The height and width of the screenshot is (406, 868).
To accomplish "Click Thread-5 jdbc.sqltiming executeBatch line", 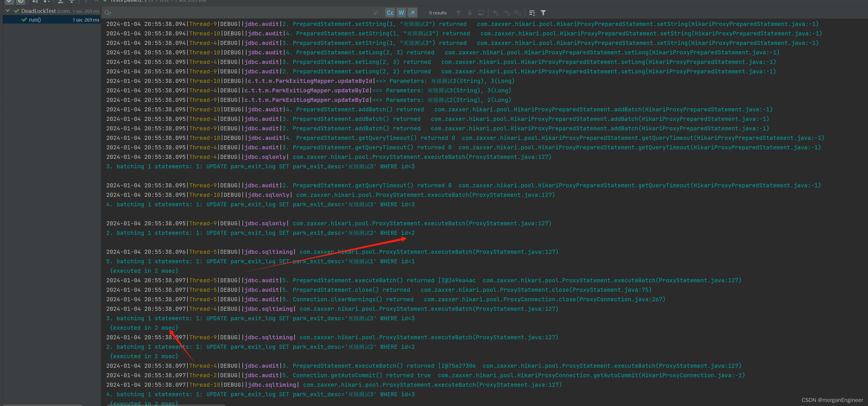I will (332, 252).
